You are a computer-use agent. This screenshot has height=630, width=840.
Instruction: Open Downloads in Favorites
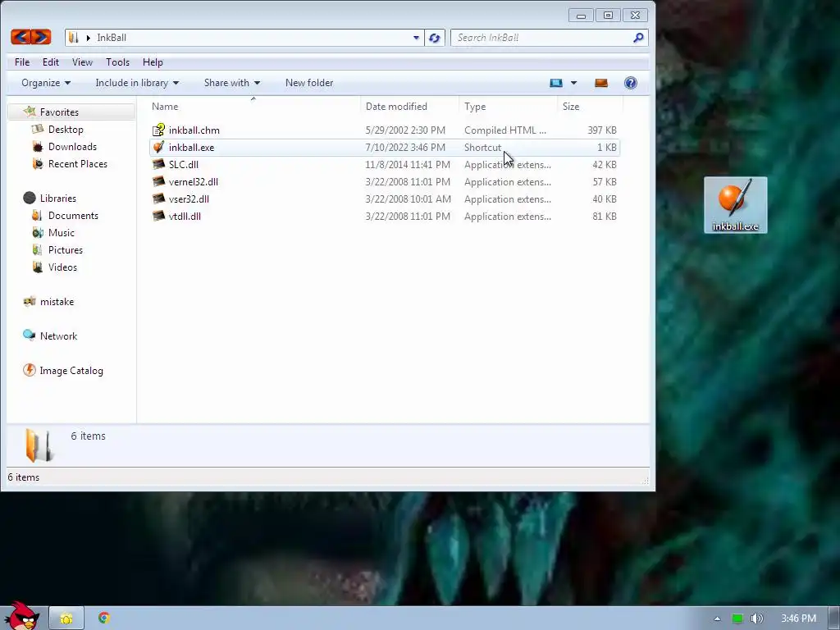[x=72, y=146]
